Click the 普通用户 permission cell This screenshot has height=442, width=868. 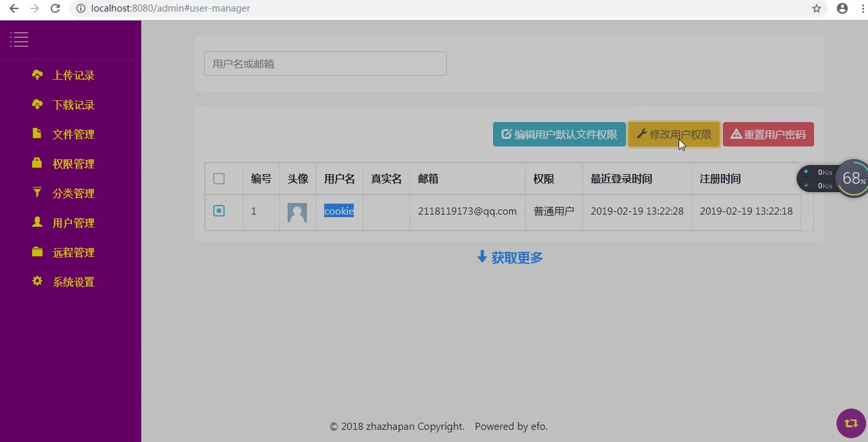(x=553, y=211)
